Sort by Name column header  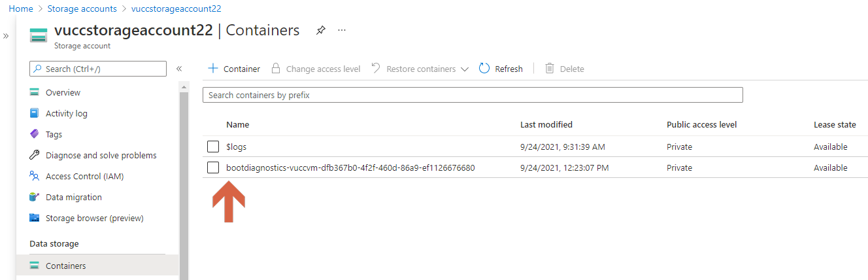237,124
